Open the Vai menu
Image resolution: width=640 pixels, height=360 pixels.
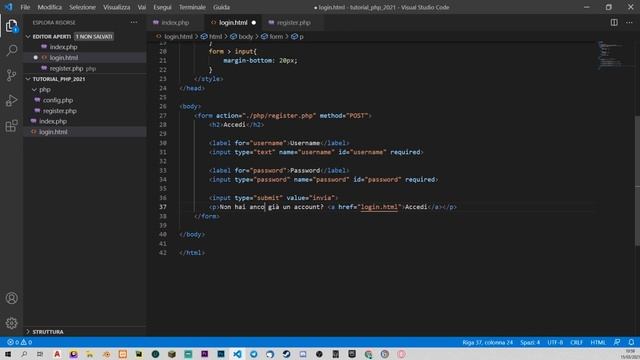coord(142,7)
